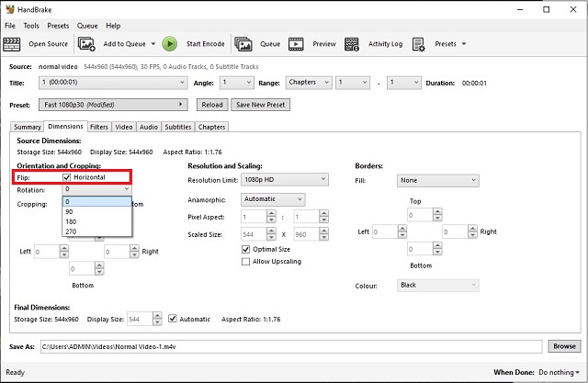The height and width of the screenshot is (383, 588).
Task: Click the HandBrake app logo icon
Action: pos(10,9)
